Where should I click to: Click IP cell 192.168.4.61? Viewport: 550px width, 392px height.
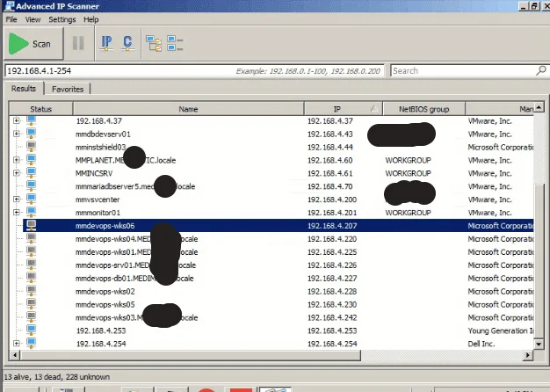(329, 173)
